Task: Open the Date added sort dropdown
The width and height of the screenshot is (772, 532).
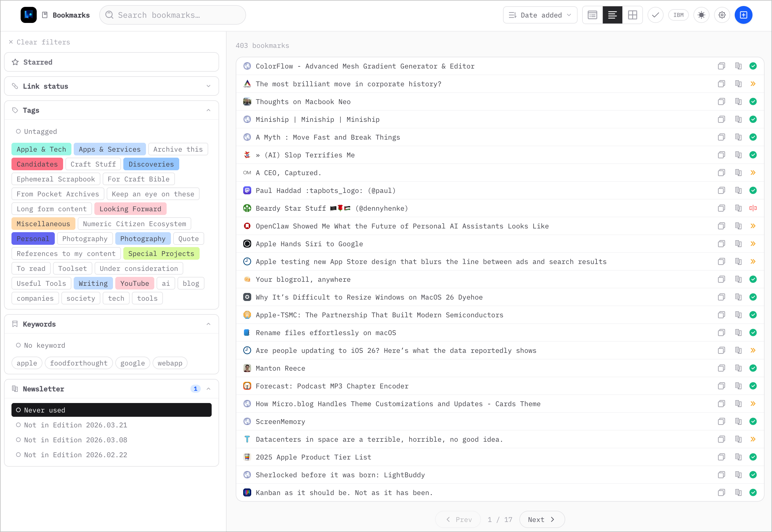Action: tap(539, 15)
